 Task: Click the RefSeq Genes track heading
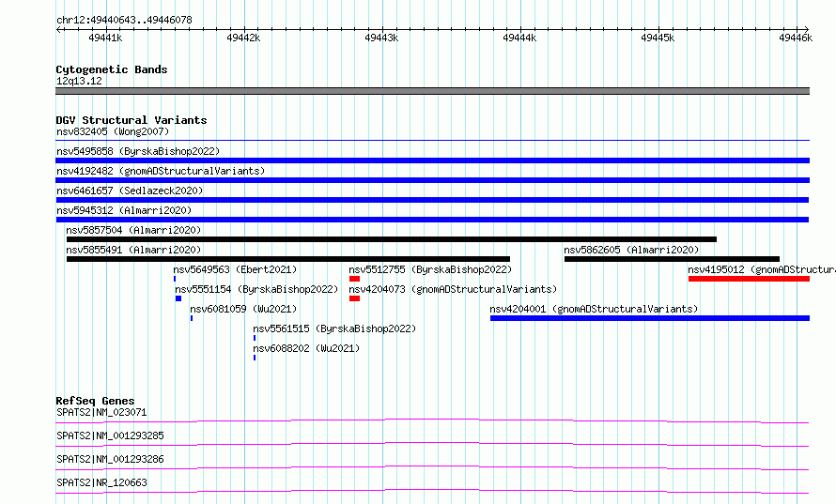coord(95,401)
